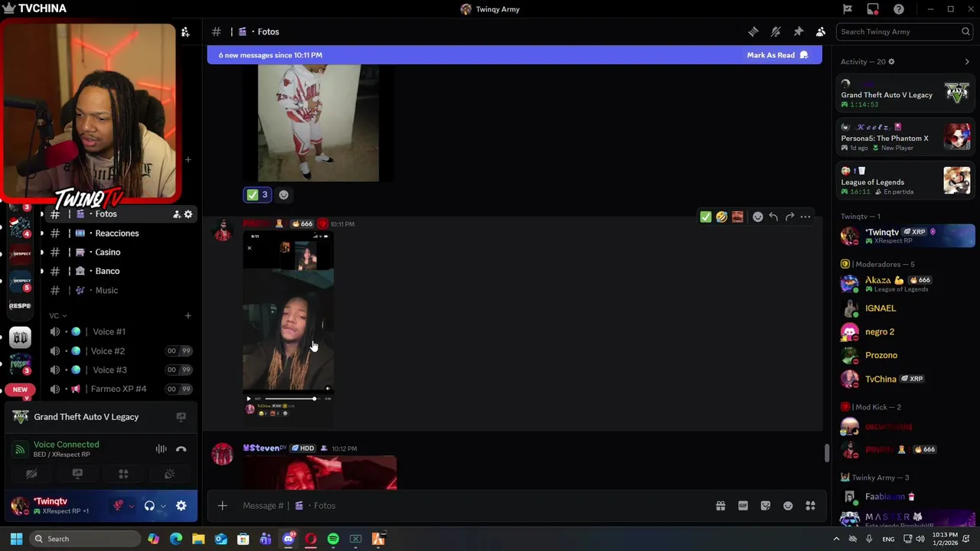This screenshot has width=980, height=551.
Task: Toggle the member list icon
Action: pos(820,31)
